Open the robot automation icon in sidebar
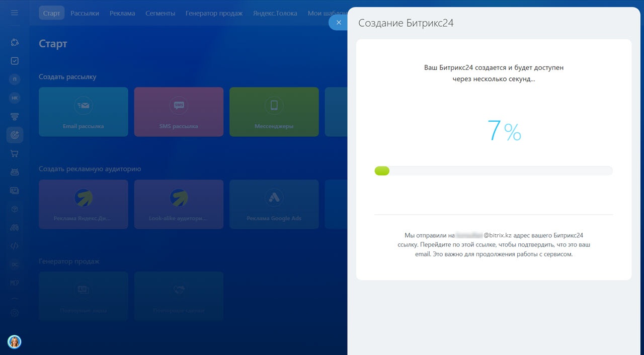The height and width of the screenshot is (355, 644). (15, 172)
